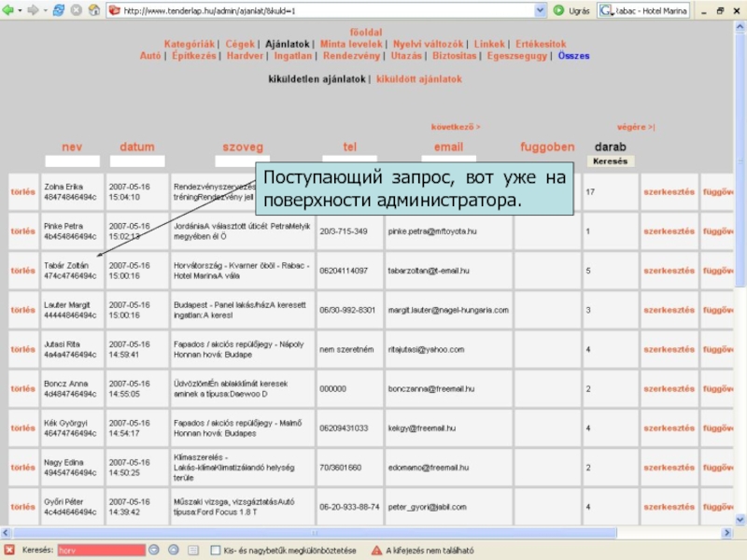Screen dimensions: 747x560
Task: Find next match in find bar
Action: [155, 551]
